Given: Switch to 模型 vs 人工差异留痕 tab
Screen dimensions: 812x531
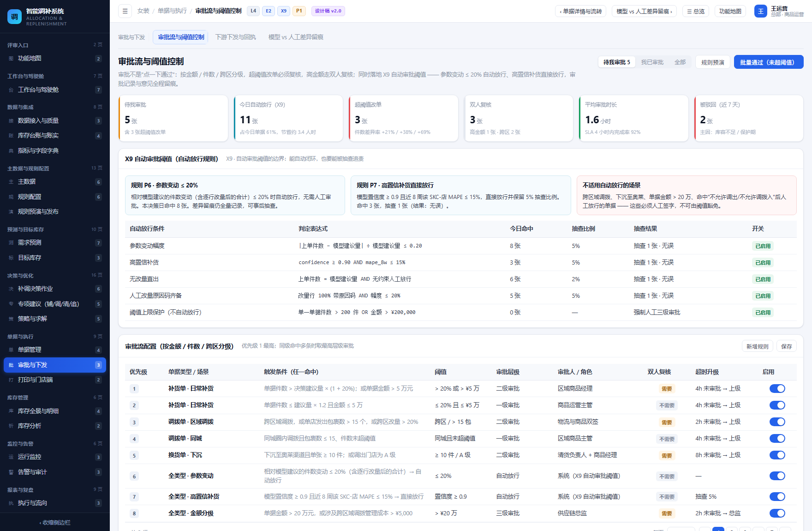Looking at the screenshot, I should coord(296,37).
